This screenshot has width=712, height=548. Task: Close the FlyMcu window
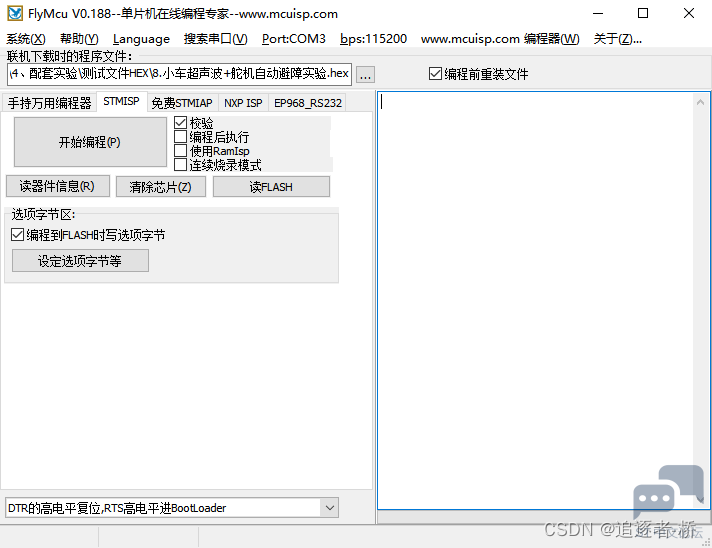click(x=688, y=14)
